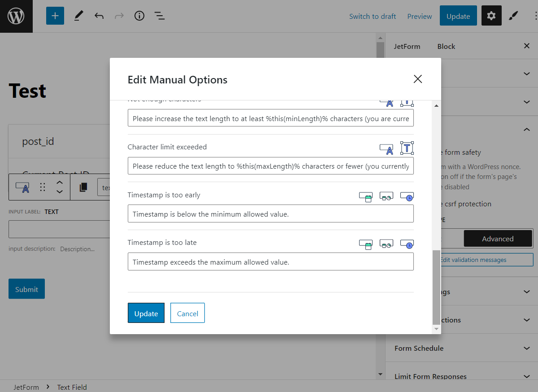Open the block inserter with the plus icon
This screenshot has width=538, height=392.
coord(55,16)
